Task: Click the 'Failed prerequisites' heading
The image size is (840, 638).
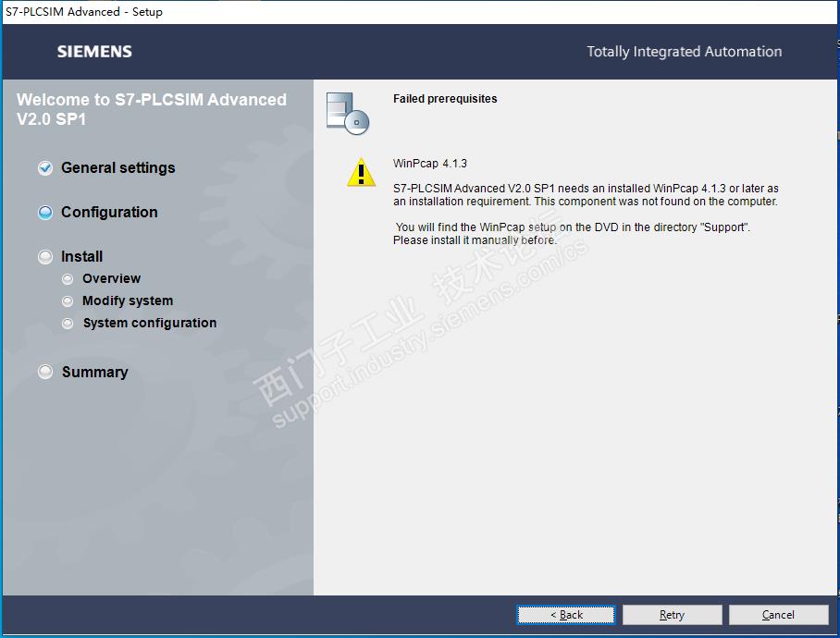Action: 445,99
